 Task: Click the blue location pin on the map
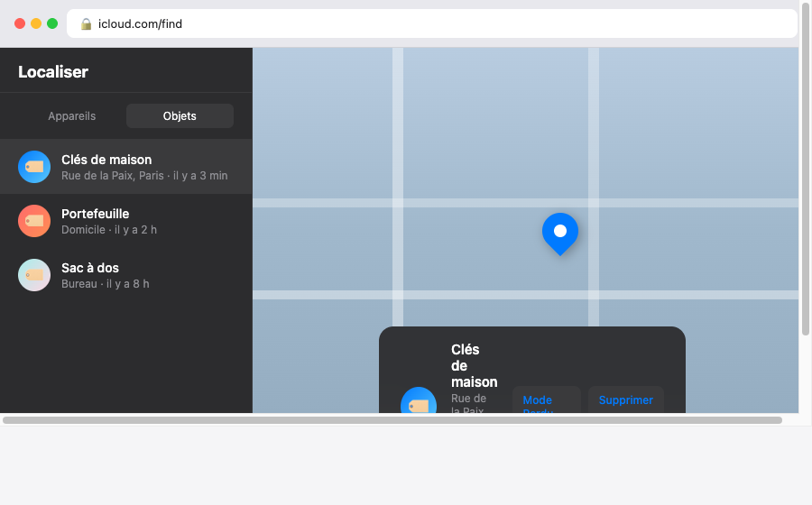tap(559, 234)
